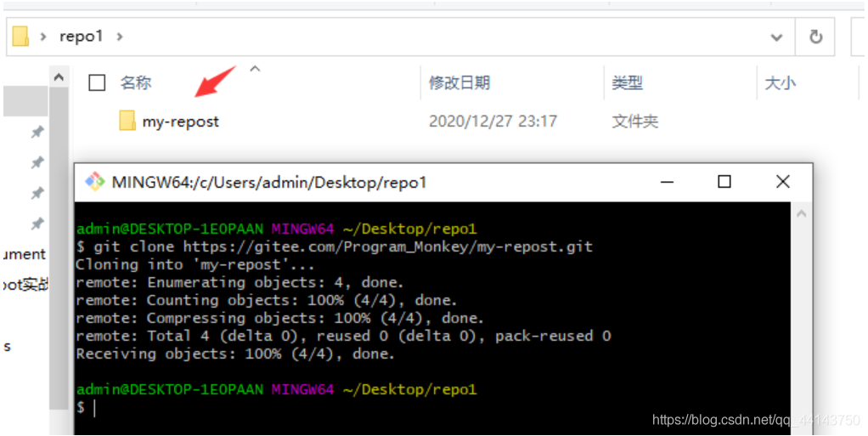Select the my-repost folder name
The height and width of the screenshot is (436, 868).
point(180,122)
